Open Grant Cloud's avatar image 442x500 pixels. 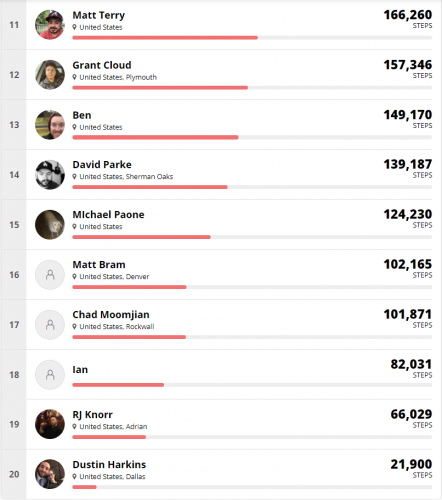[50, 75]
